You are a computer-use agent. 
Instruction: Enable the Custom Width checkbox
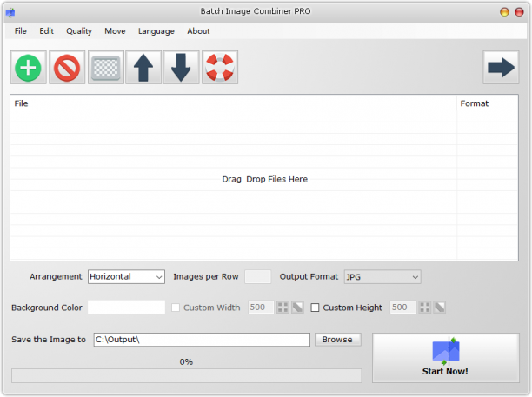point(176,308)
